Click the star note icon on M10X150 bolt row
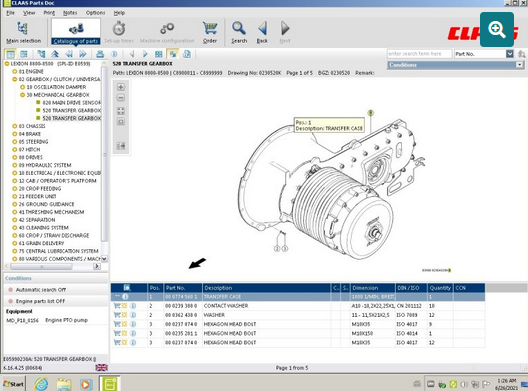 [x=125, y=333]
